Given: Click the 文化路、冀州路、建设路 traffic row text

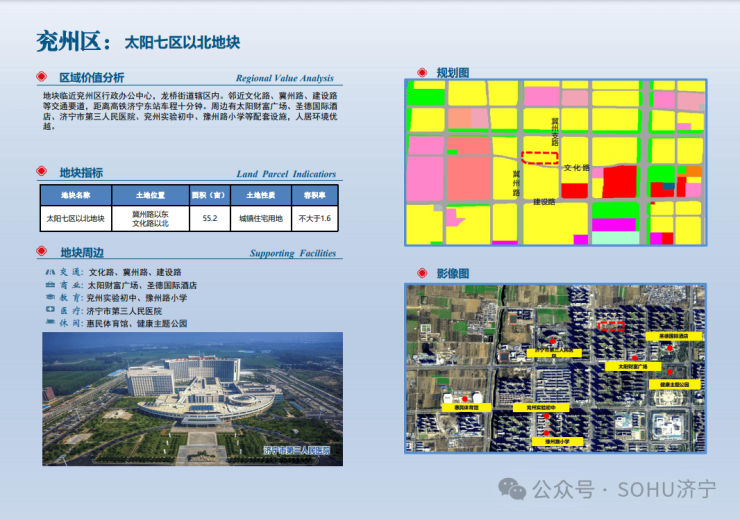Looking at the screenshot, I should coord(135,272).
